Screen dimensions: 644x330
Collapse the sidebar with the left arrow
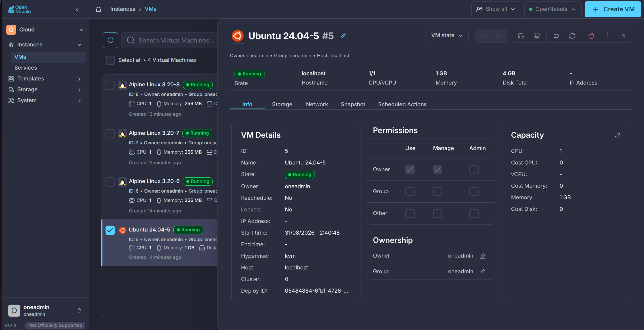77,9
